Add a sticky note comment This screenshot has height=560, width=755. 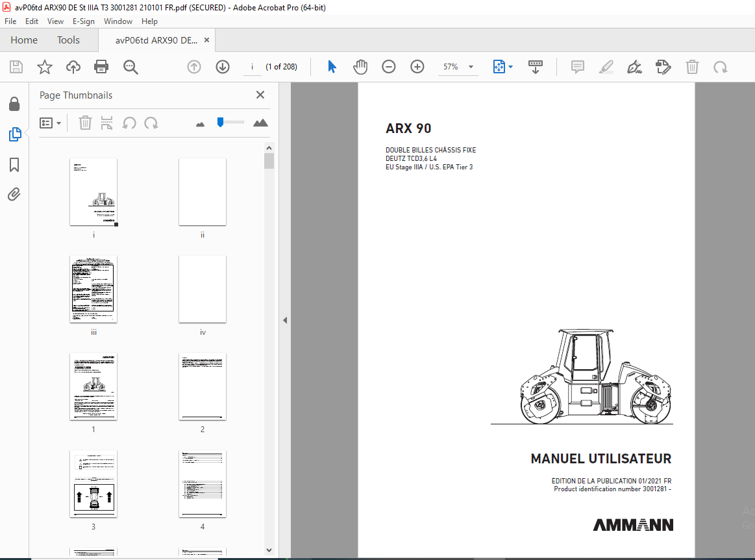578,67
